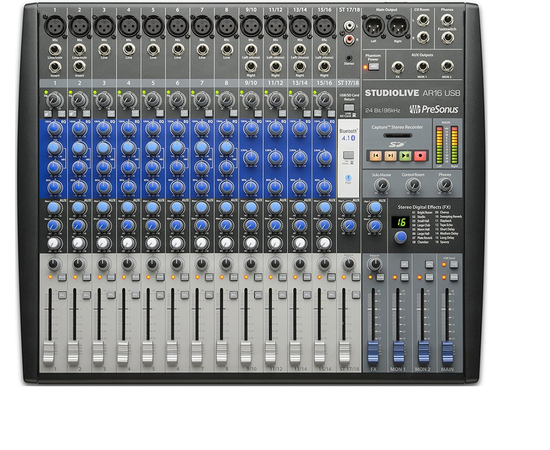Click the Main Output Right XLR connector
The height and width of the screenshot is (450, 550).
pyautogui.click(x=398, y=26)
